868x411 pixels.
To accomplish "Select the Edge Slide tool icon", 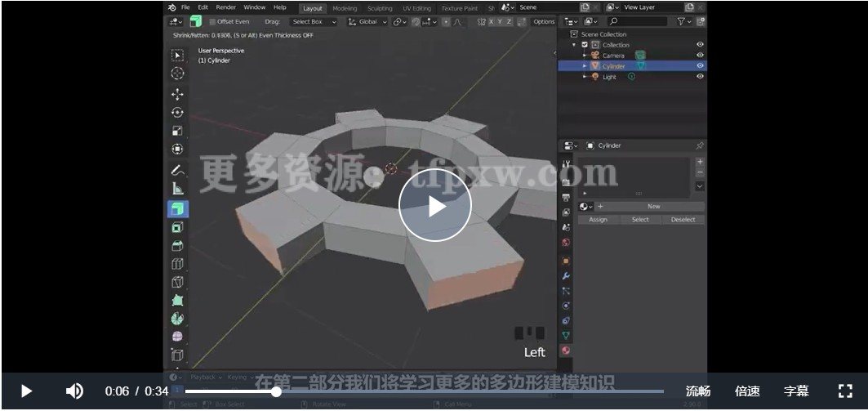I will [x=177, y=355].
